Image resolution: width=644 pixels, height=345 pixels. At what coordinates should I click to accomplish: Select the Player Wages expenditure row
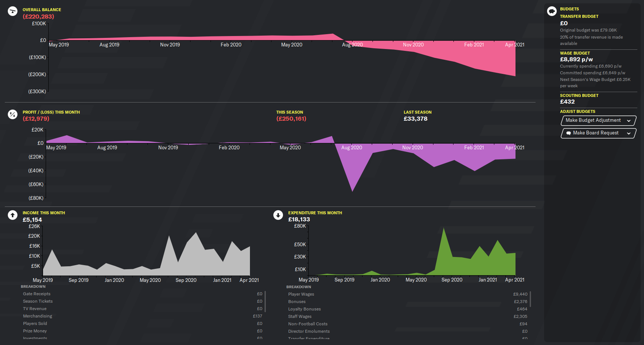408,294
